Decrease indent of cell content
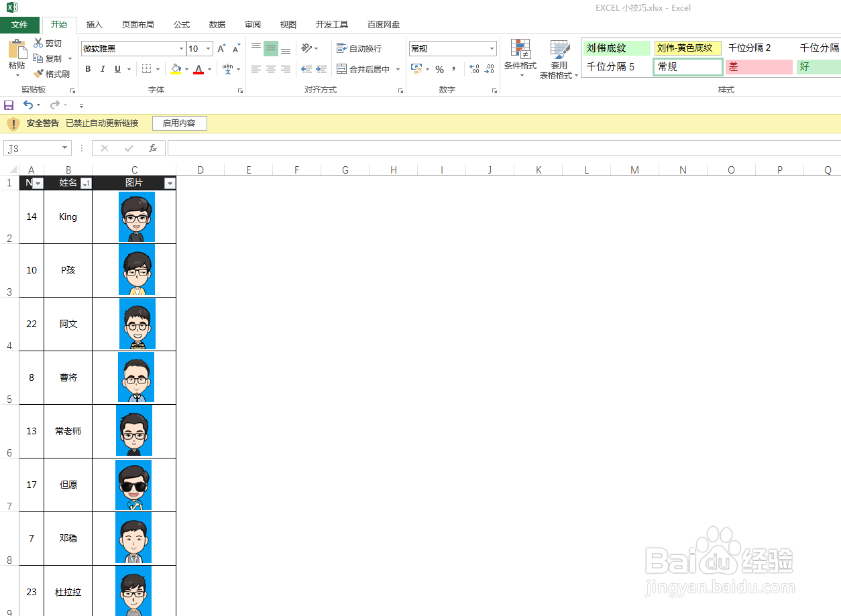The width and height of the screenshot is (841, 616). point(306,69)
